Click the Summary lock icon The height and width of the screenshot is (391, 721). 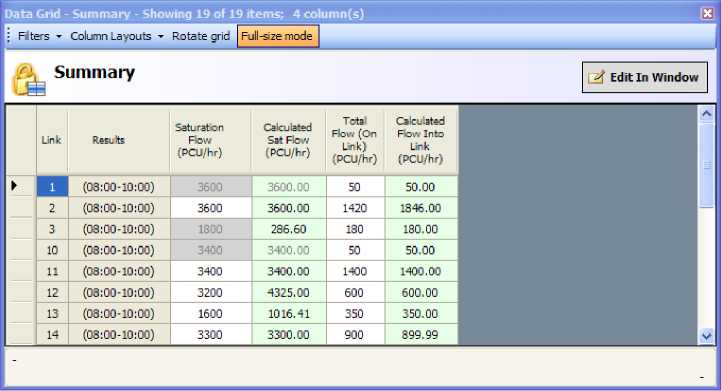[x=29, y=80]
